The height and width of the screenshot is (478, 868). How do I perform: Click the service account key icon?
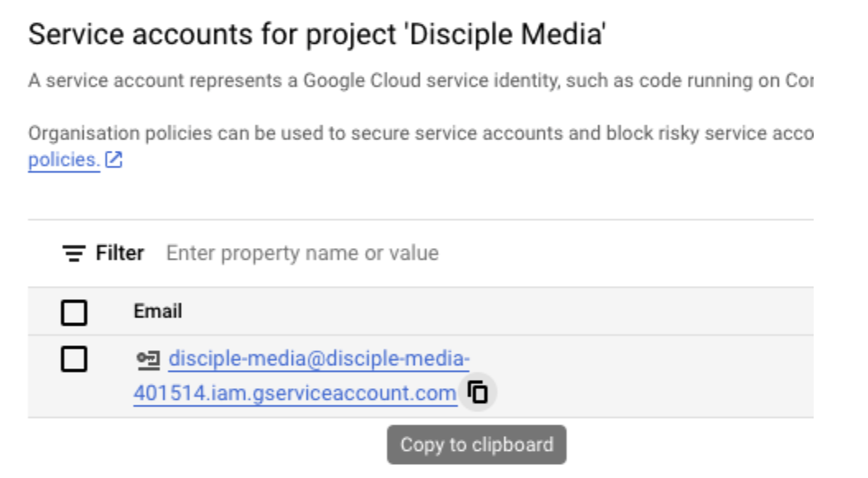pyautogui.click(x=148, y=360)
